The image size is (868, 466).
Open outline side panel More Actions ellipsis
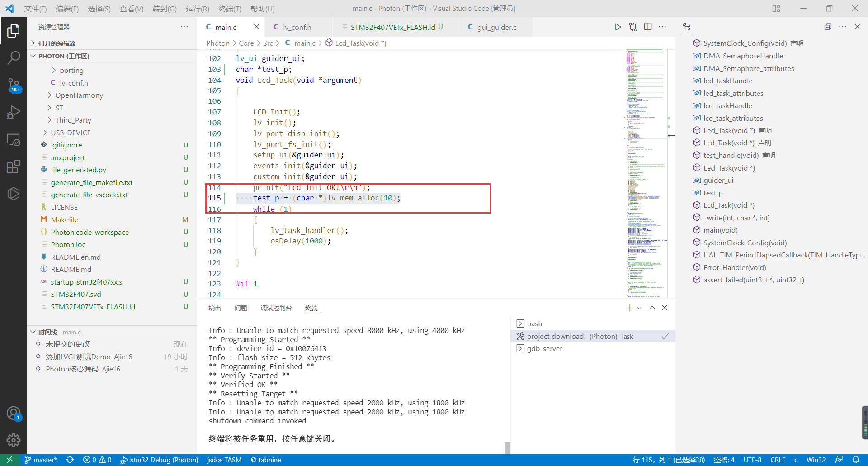843,27
